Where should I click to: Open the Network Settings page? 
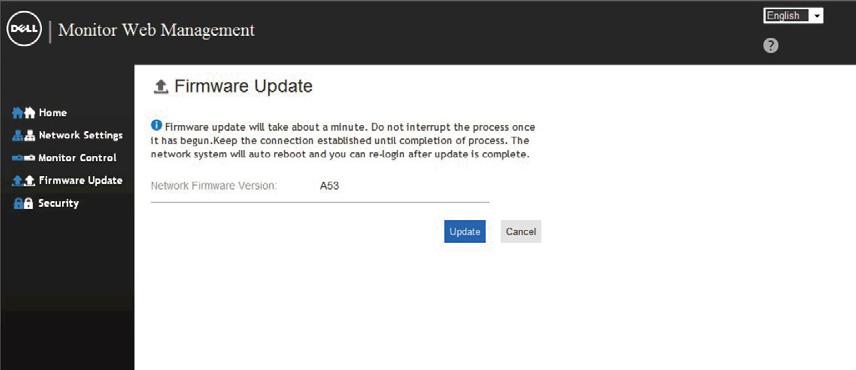point(81,135)
